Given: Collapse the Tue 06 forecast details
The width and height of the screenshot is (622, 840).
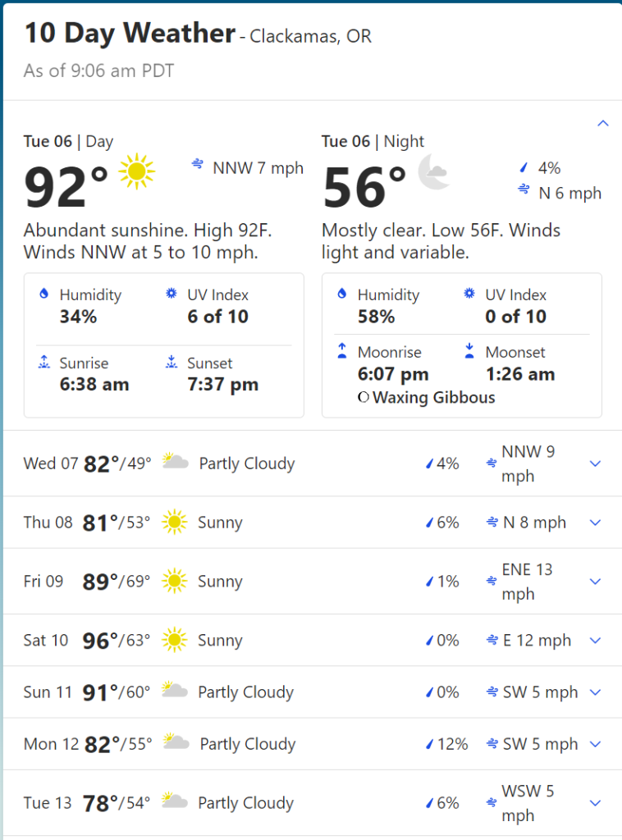Looking at the screenshot, I should [x=603, y=123].
